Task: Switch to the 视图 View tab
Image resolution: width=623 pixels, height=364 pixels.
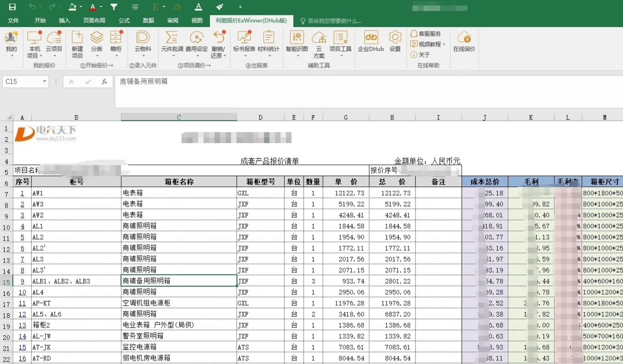Action: click(197, 21)
